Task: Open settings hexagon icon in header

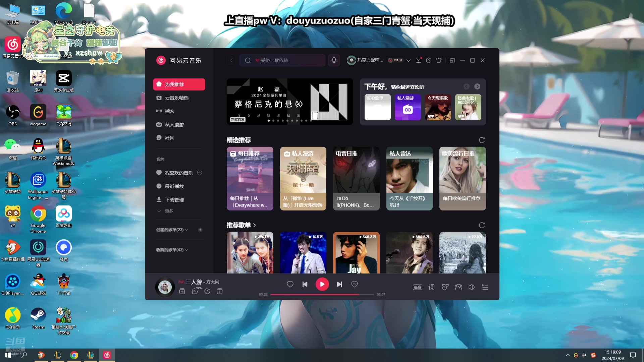Action: (x=429, y=60)
